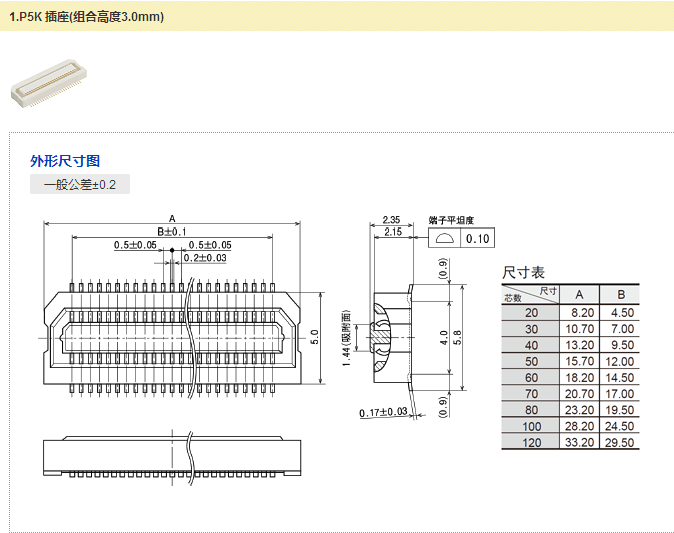Select the 外形尺寸图 section heading
The image size is (674, 533).
65,161
